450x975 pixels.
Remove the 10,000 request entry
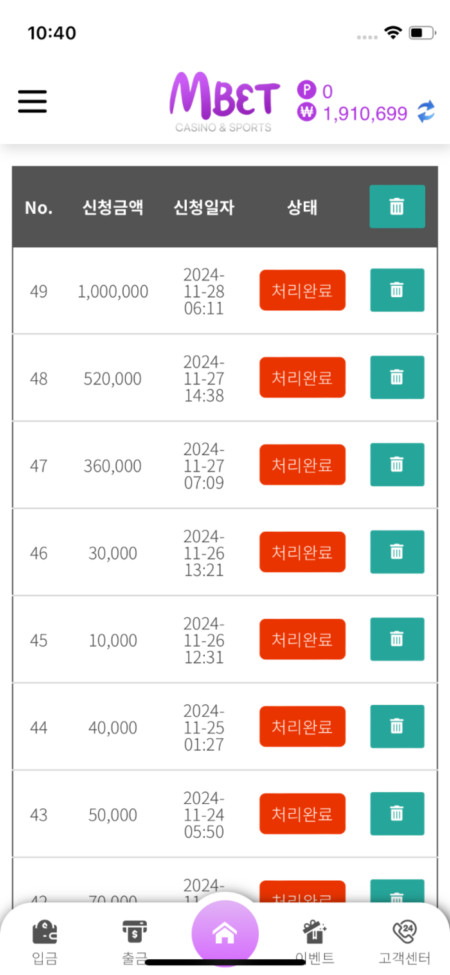pos(397,639)
